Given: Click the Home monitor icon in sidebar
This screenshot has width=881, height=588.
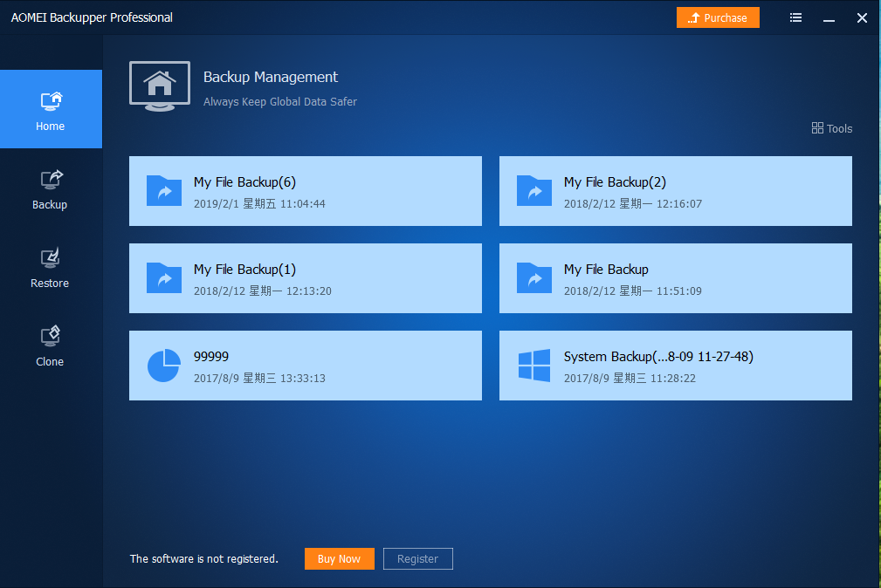Looking at the screenshot, I should click(51, 100).
